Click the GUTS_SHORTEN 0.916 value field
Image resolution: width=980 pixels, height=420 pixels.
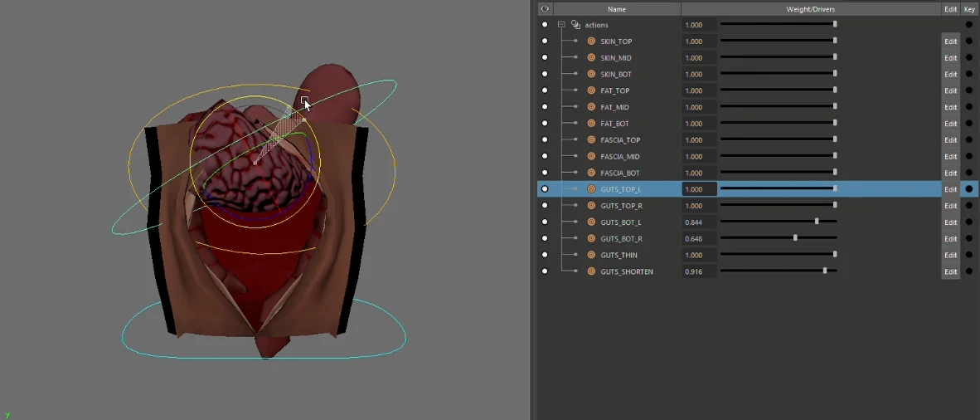(700, 271)
